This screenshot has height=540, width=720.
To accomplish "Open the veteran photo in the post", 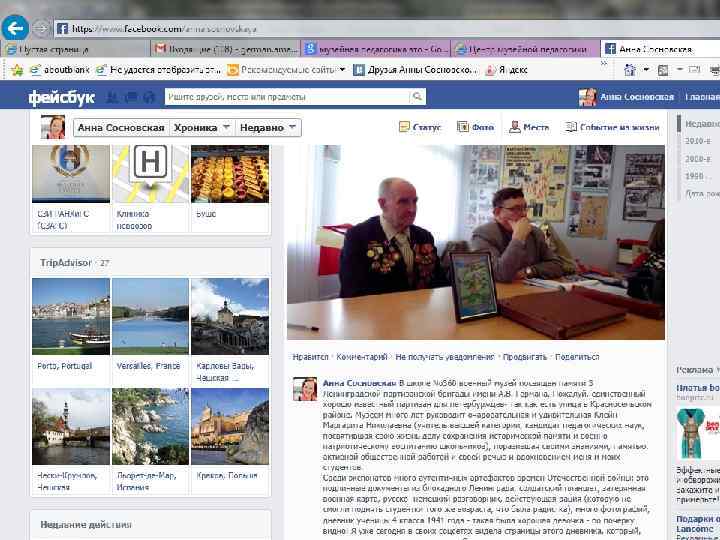I will 476,242.
